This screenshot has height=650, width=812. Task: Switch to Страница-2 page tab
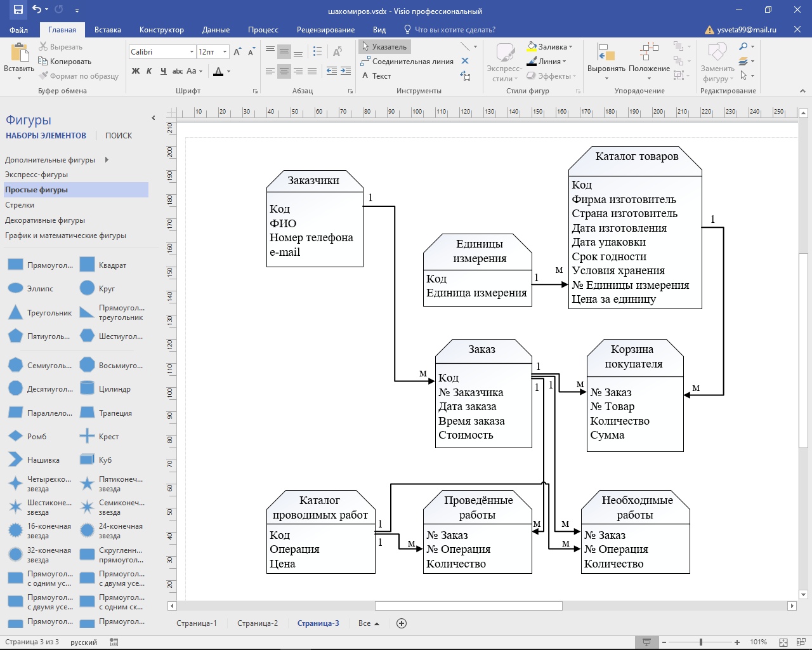(x=258, y=623)
